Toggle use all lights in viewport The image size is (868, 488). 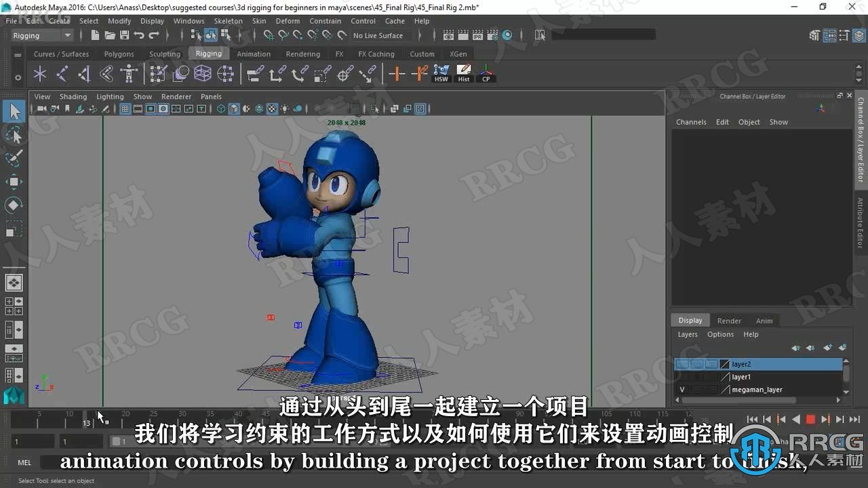coord(285,108)
